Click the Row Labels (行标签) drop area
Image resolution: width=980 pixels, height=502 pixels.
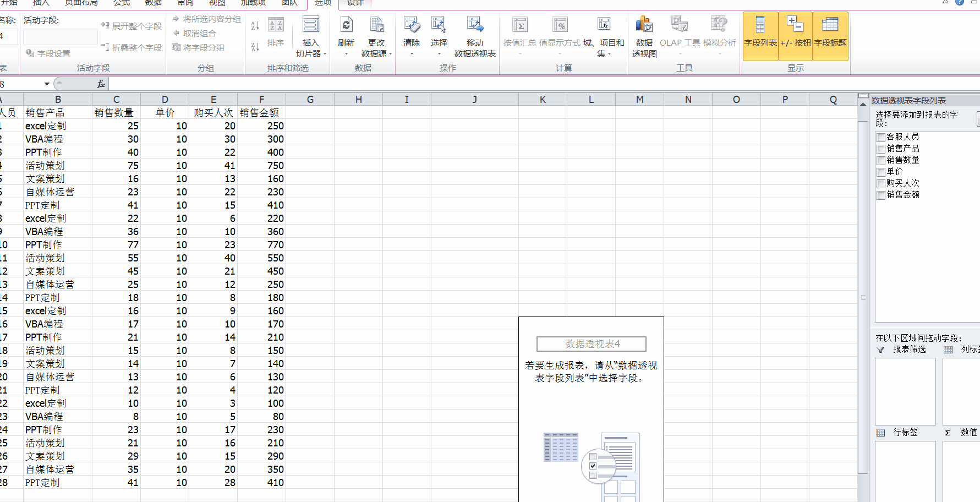pyautogui.click(x=905, y=471)
